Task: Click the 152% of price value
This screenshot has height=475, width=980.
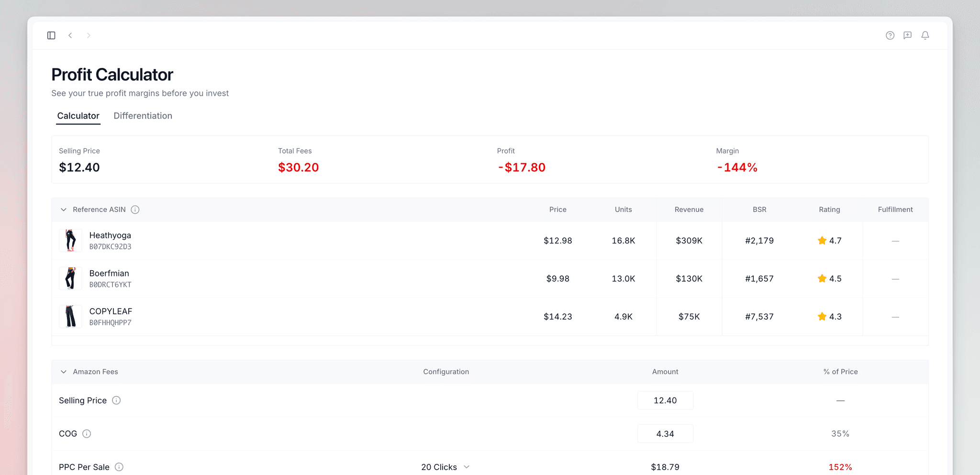Action: click(x=840, y=467)
